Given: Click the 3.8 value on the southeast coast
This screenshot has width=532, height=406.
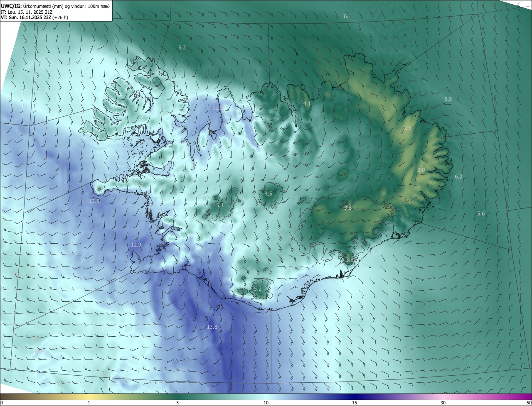Looking at the screenshot, I should [350, 260].
